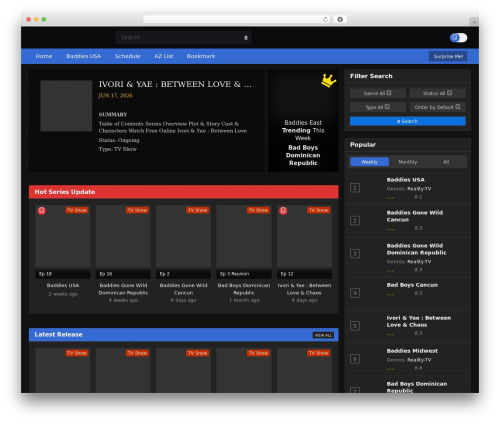The image size is (500, 423).
Task: Click the blue Search filter button
Action: (x=408, y=121)
